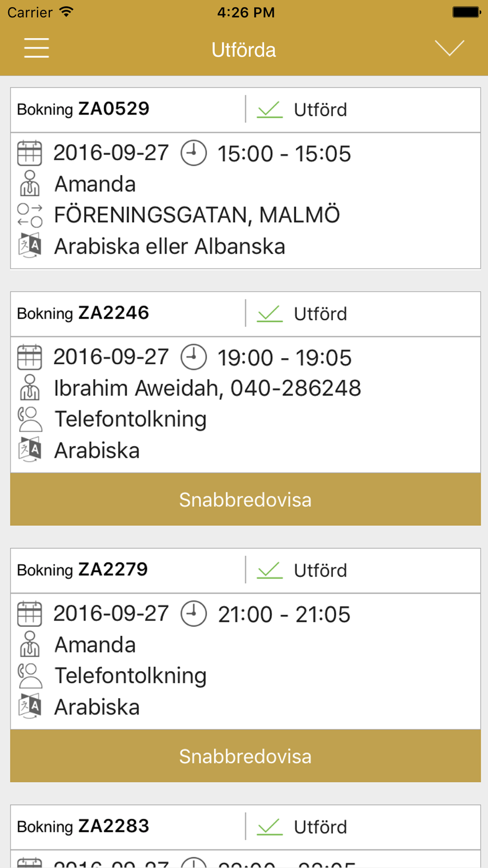Screen dimensions: 488x868
Task: Expand the Utförda filter dropdown chevron
Action: 449,48
